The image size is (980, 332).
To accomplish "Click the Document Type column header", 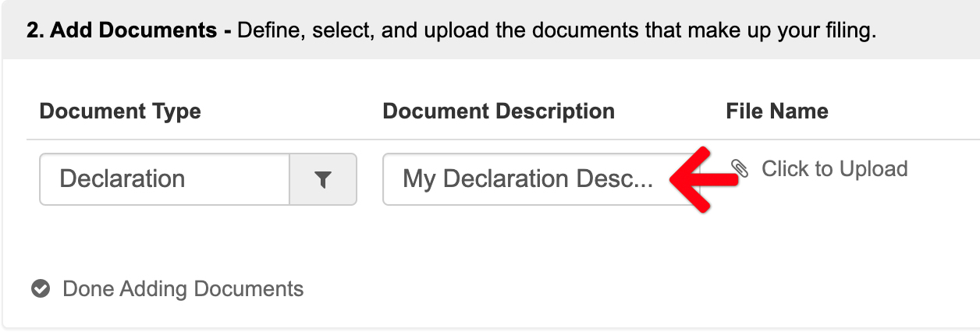I will [x=120, y=111].
